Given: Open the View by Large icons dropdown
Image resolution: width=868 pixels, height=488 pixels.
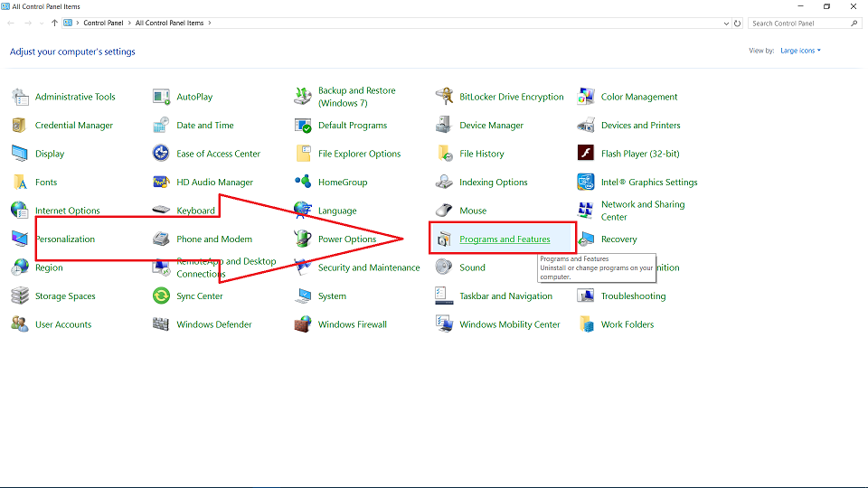Looking at the screenshot, I should point(800,51).
